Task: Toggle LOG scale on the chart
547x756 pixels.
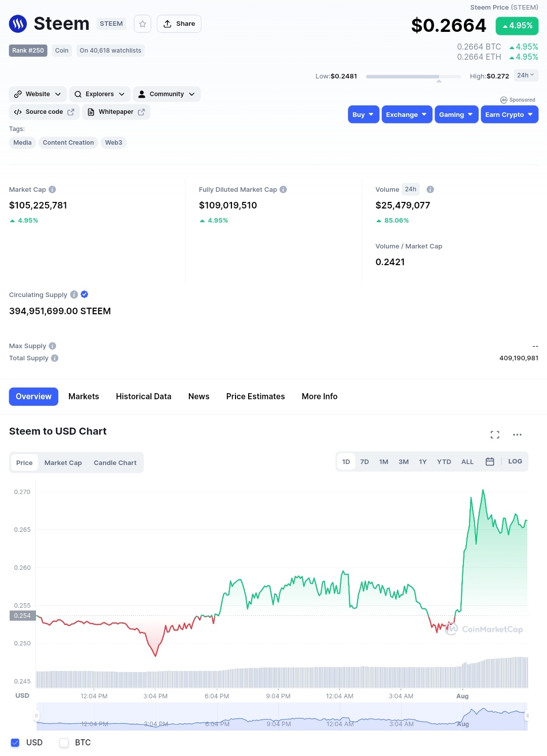Action: coord(515,461)
